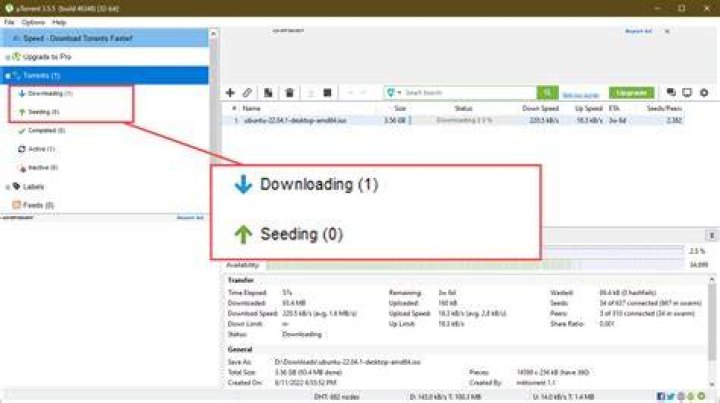Open the Help menu
The width and height of the screenshot is (720, 403).
pyautogui.click(x=59, y=22)
